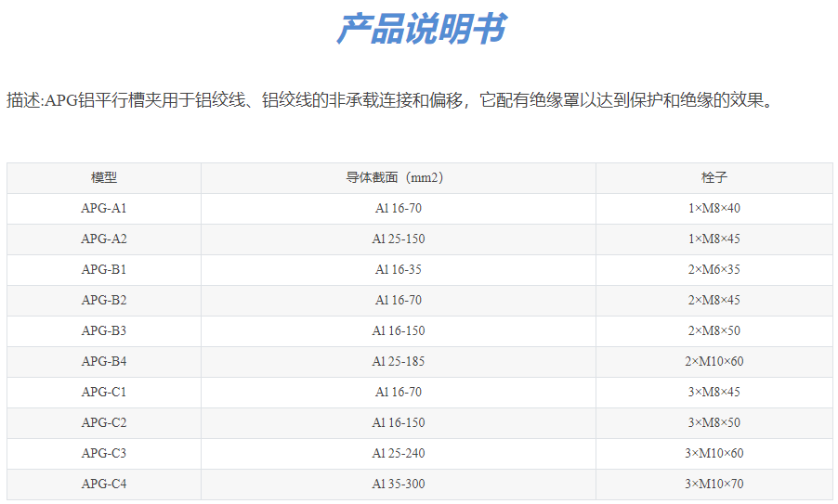This screenshot has width=838, height=504.
Task: Choose the APG-B2 model cell
Action: click(x=104, y=300)
